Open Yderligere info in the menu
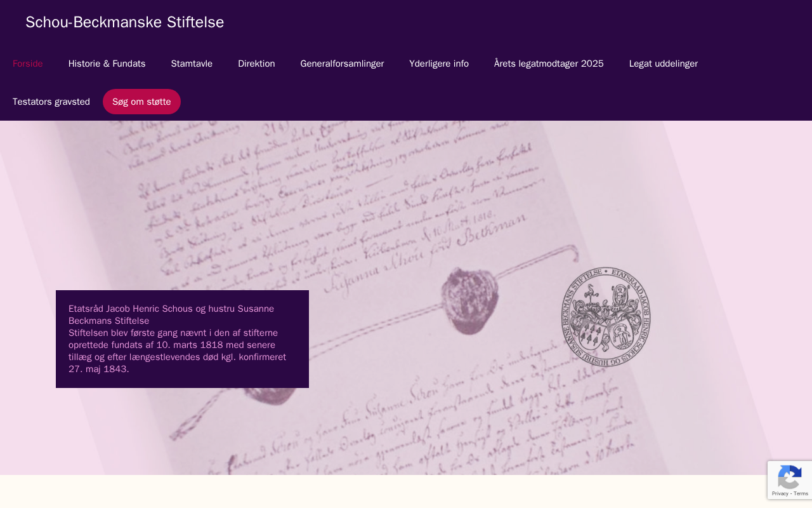 [439, 63]
